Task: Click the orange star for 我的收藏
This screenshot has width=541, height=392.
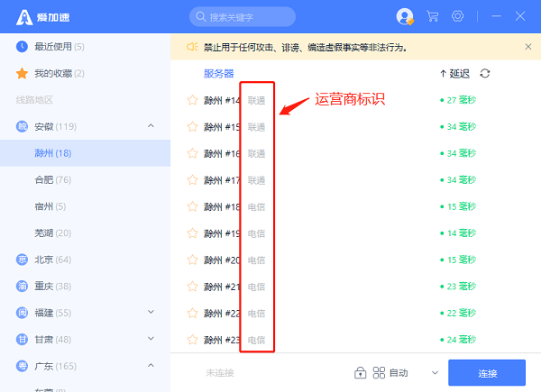Action: 22,73
